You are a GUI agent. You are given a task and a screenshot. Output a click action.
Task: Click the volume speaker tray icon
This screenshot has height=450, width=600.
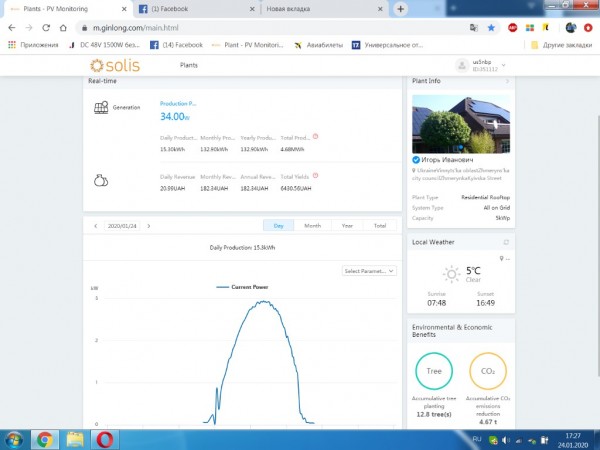click(506, 440)
